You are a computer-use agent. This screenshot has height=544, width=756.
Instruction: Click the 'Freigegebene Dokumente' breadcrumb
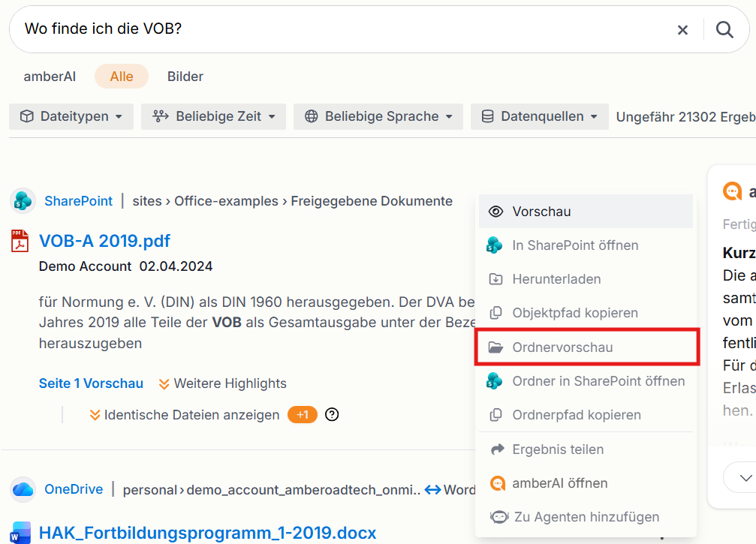372,201
